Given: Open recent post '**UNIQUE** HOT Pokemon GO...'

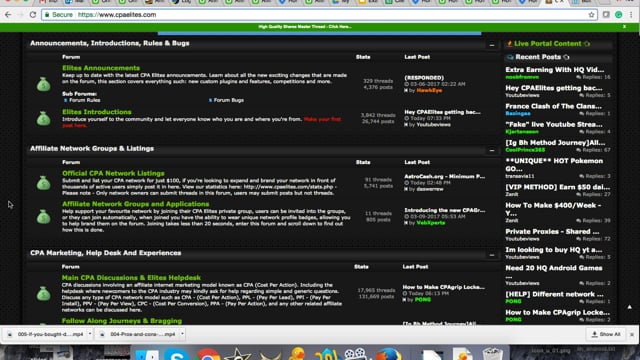Looking at the screenshot, I should 554,165.
